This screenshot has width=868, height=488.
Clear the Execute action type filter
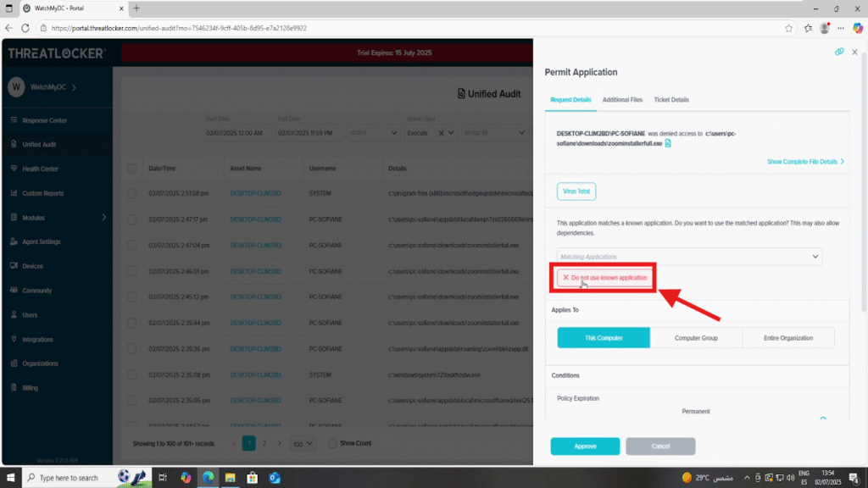pyautogui.click(x=441, y=133)
